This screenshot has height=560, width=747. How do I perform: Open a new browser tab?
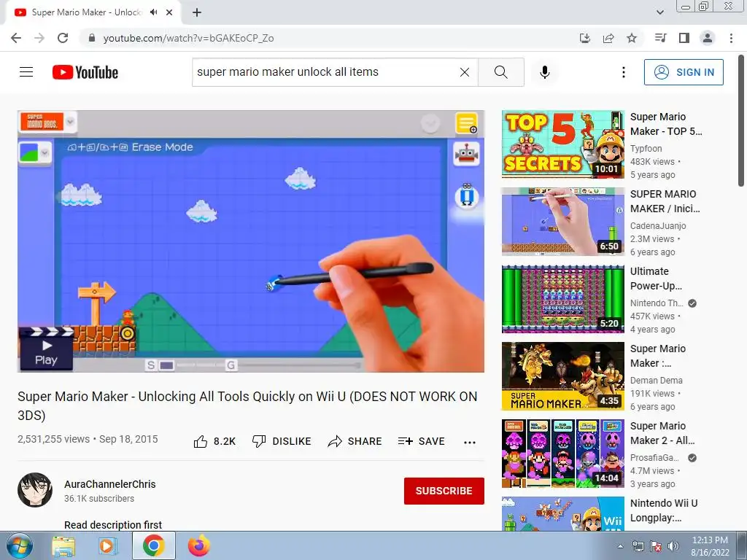pos(197,12)
